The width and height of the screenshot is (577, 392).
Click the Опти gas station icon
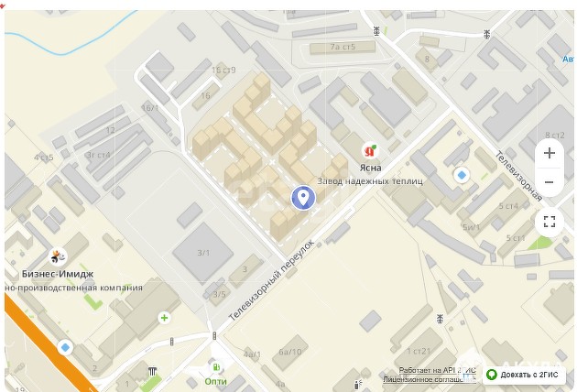(x=216, y=367)
